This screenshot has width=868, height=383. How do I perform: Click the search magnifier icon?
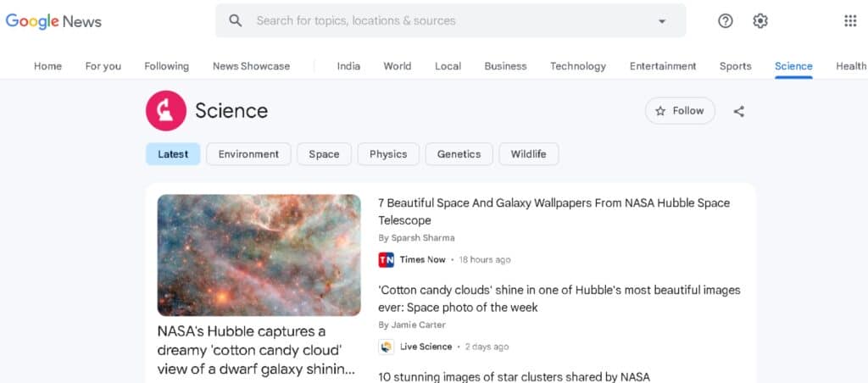[x=236, y=20]
